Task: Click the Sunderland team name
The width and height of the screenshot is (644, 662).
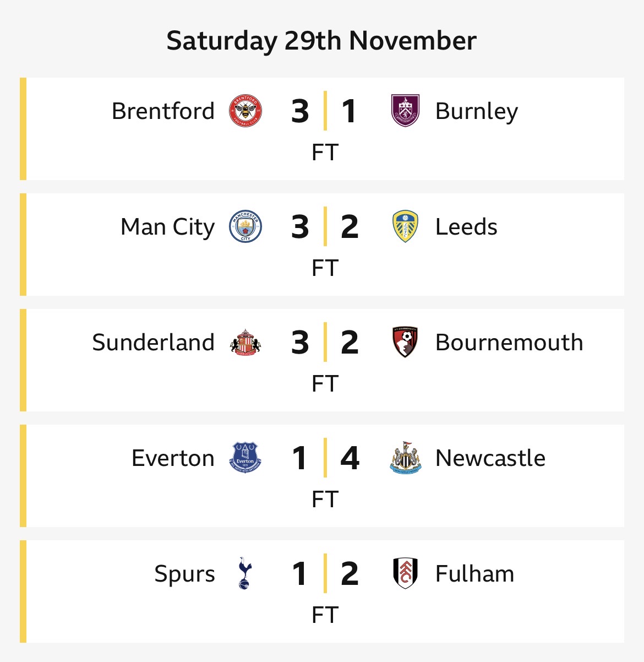Action: 153,343
